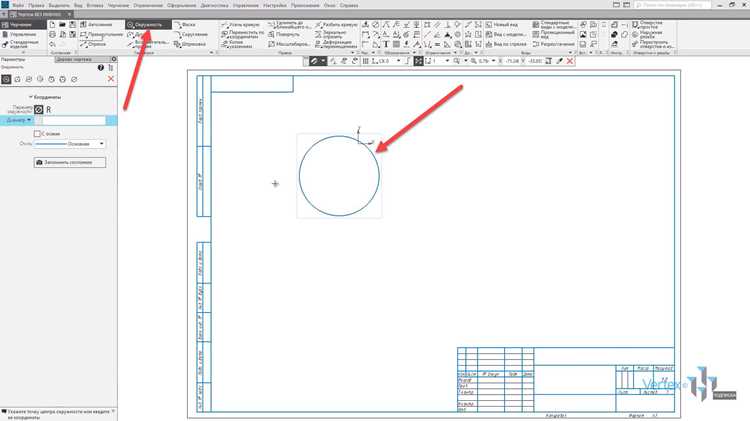Select the Разбить кривую tool
The width and height of the screenshot is (750, 421).
point(336,24)
